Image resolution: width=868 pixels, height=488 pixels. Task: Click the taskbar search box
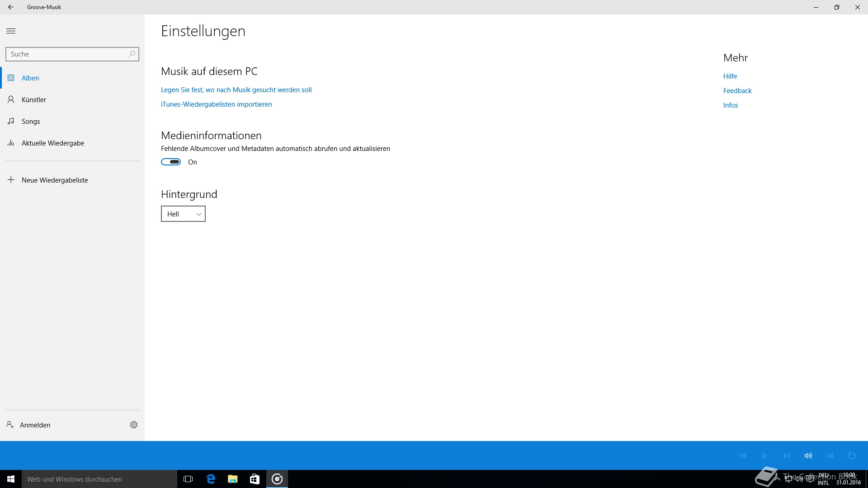(99, 479)
